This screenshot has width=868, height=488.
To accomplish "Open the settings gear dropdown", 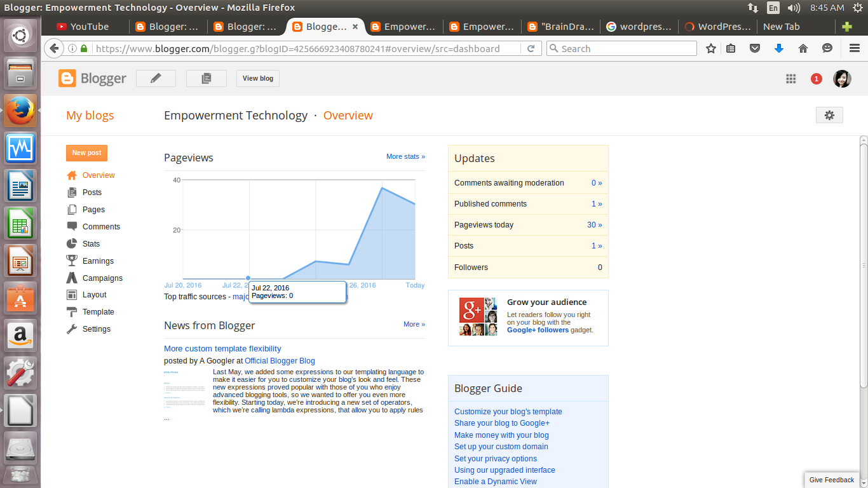I will click(x=829, y=115).
